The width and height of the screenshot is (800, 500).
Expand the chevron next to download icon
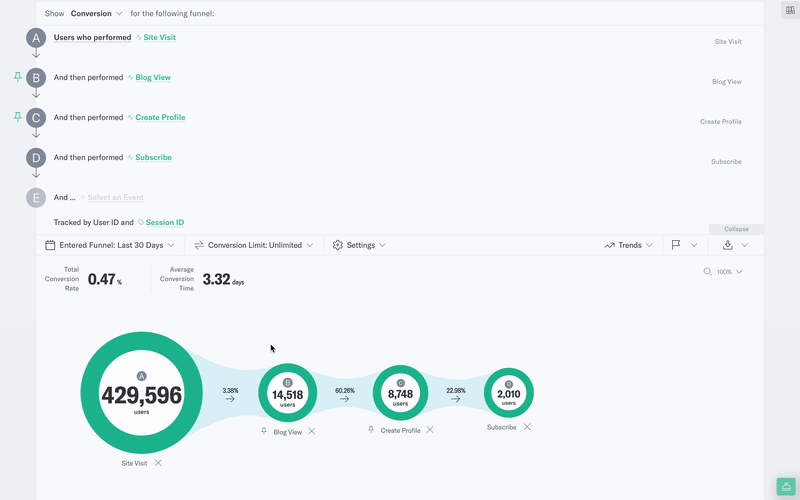coord(744,245)
